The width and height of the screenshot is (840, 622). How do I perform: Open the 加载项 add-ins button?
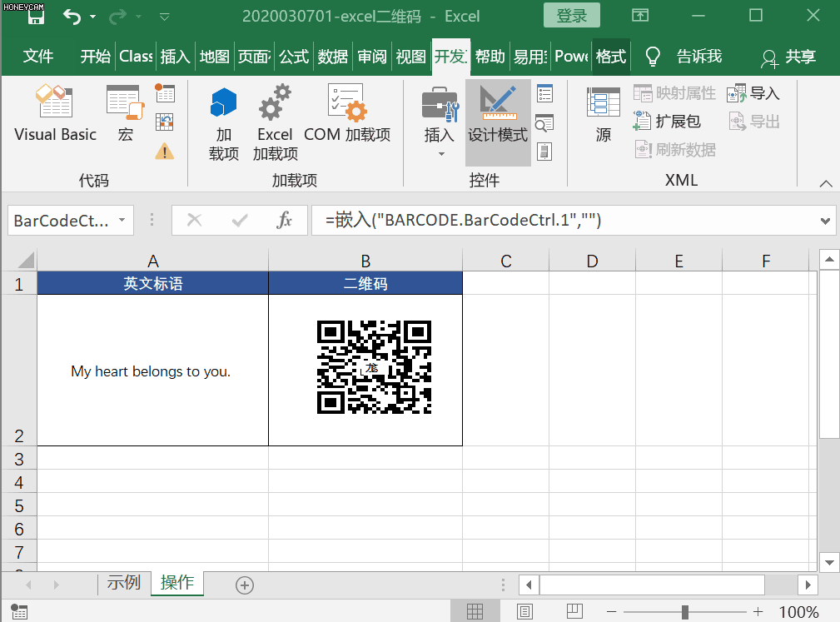coord(224,123)
